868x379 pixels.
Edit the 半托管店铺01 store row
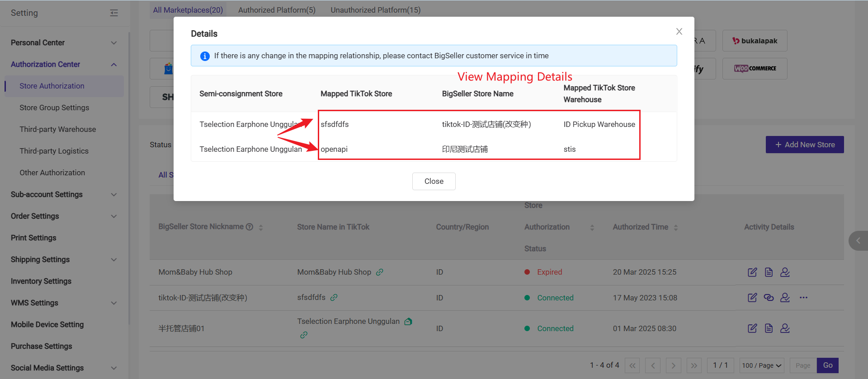[752, 328]
